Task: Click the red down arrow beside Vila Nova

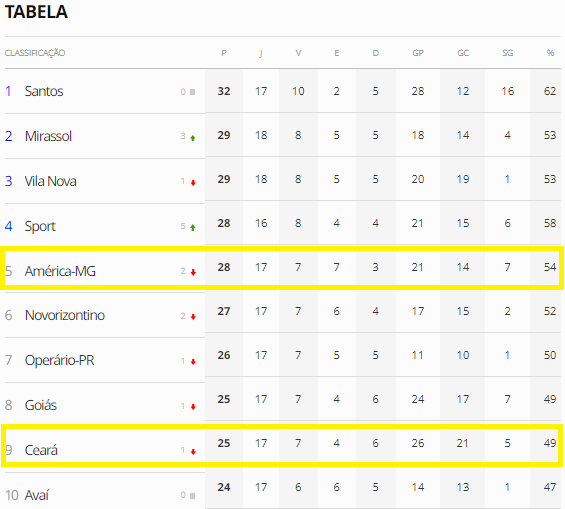Action: [193, 183]
